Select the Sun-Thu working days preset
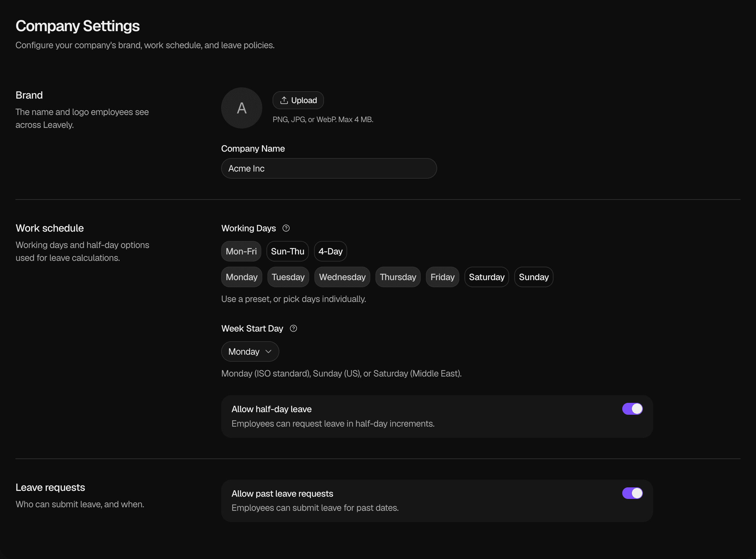756x559 pixels. [288, 252]
